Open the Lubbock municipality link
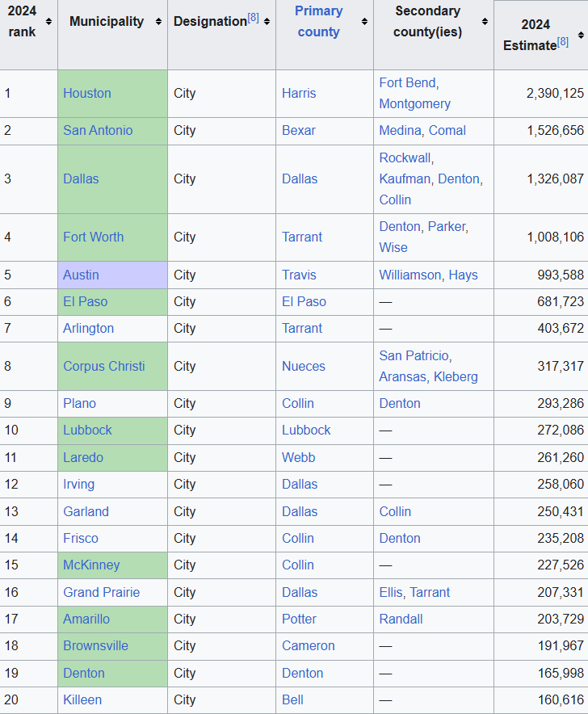588x714 pixels. tap(87, 430)
